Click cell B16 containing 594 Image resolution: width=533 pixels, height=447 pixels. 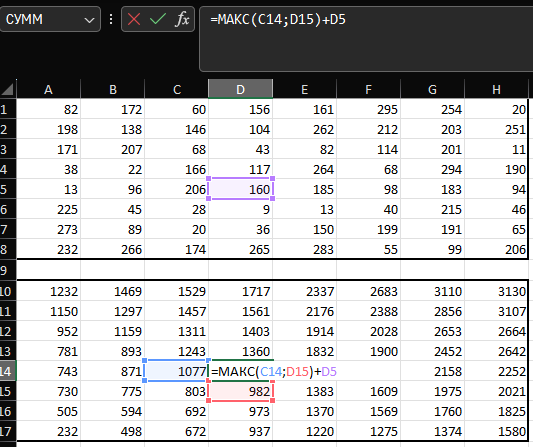tap(113, 411)
